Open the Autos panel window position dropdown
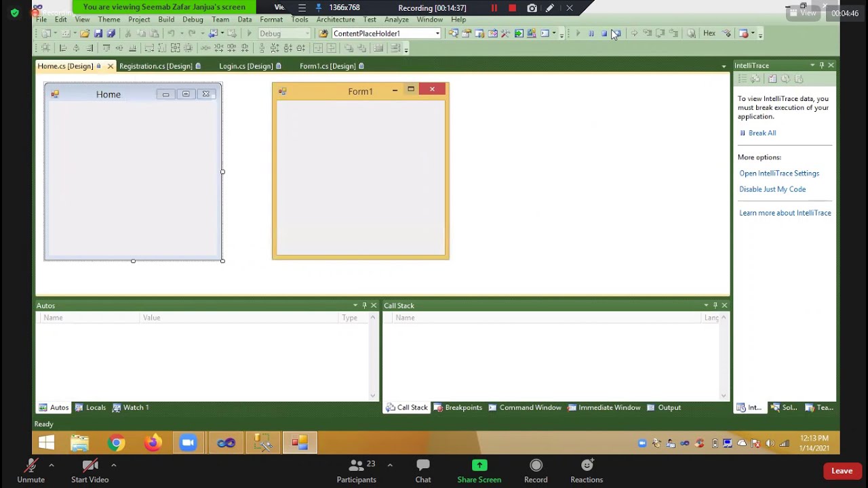Image resolution: width=868 pixels, height=488 pixels. click(355, 306)
